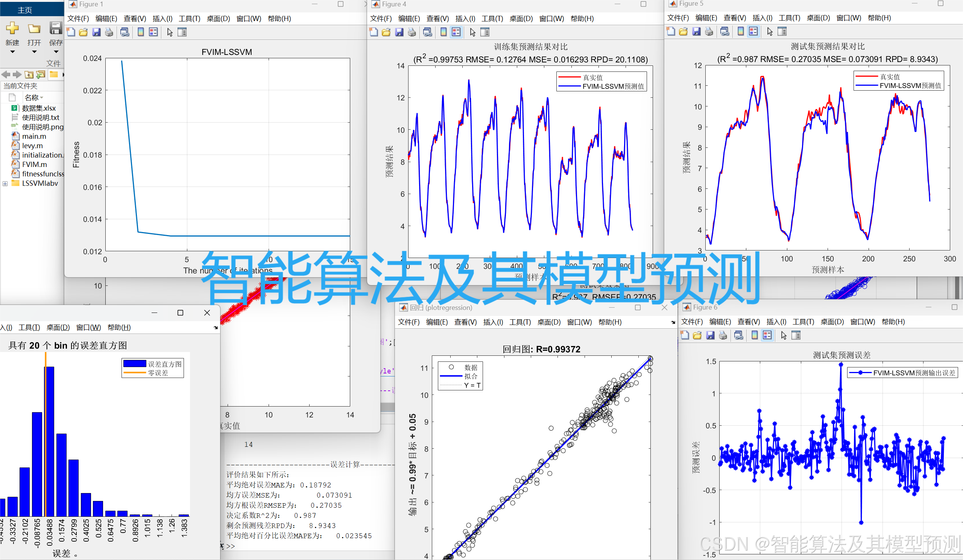Open the 新建 dropdown arrow
This screenshot has height=560, width=963.
pyautogui.click(x=13, y=51)
